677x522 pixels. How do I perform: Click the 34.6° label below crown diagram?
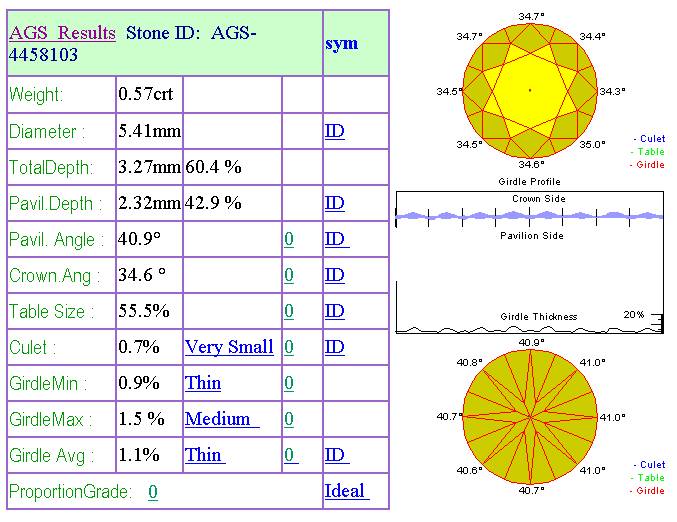531,165
